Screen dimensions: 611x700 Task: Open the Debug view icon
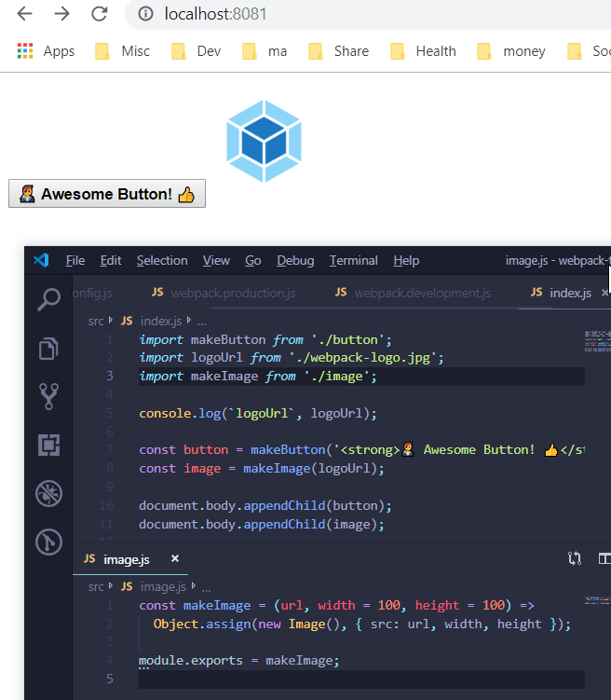48,493
